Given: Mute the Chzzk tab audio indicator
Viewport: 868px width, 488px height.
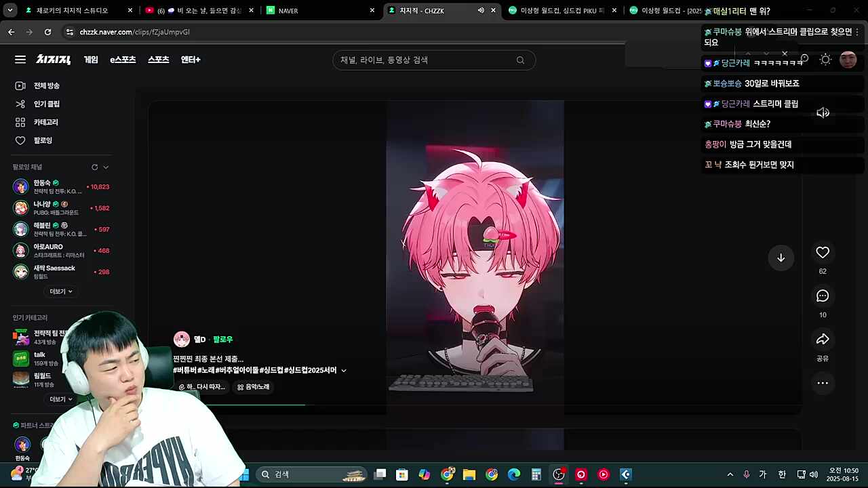Looking at the screenshot, I should coord(481,11).
